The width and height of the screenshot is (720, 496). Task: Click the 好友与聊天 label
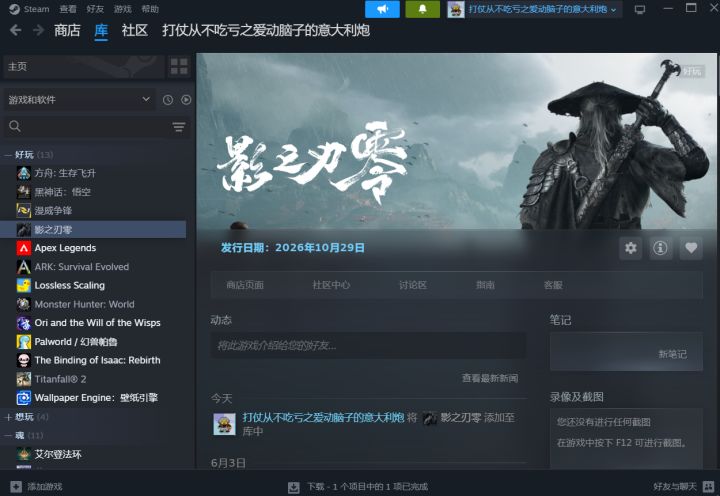(x=675, y=486)
